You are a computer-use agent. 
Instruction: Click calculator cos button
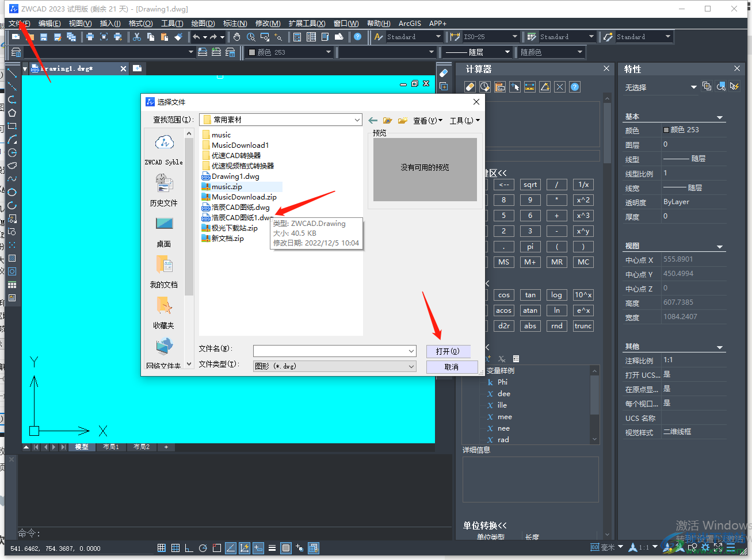(504, 295)
